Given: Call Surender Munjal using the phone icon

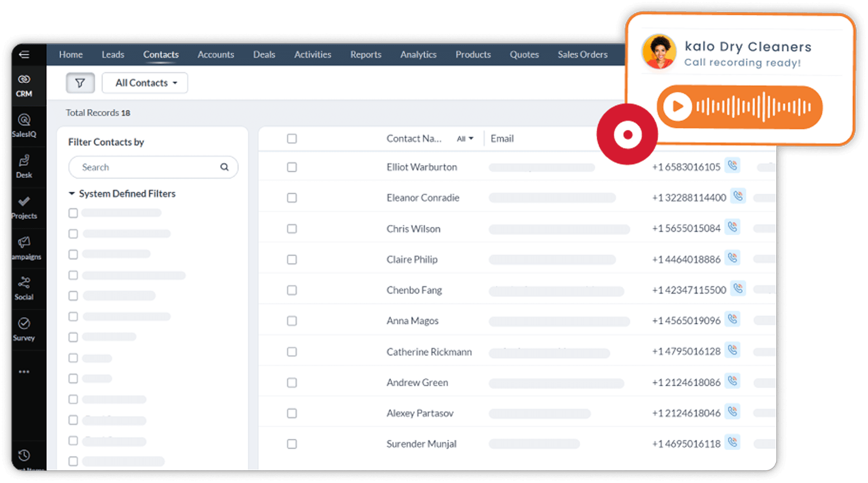Looking at the screenshot, I should pos(732,442).
